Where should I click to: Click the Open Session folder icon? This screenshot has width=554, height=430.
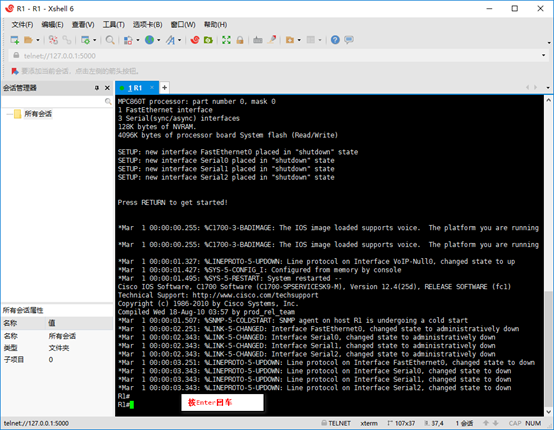coord(28,40)
